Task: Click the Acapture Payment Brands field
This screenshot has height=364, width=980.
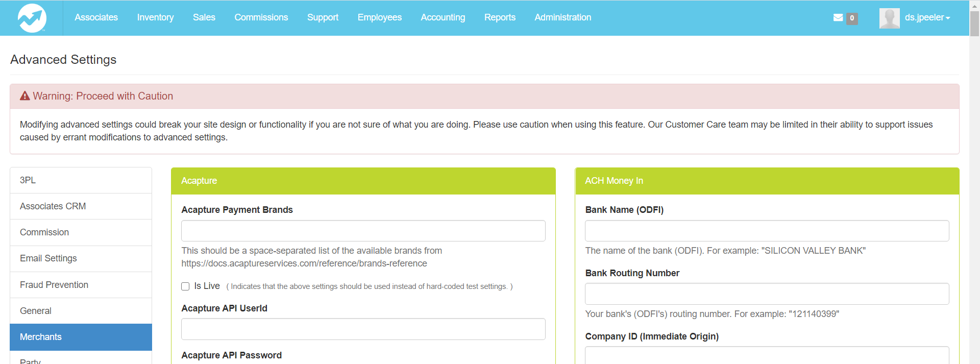Action: click(363, 231)
